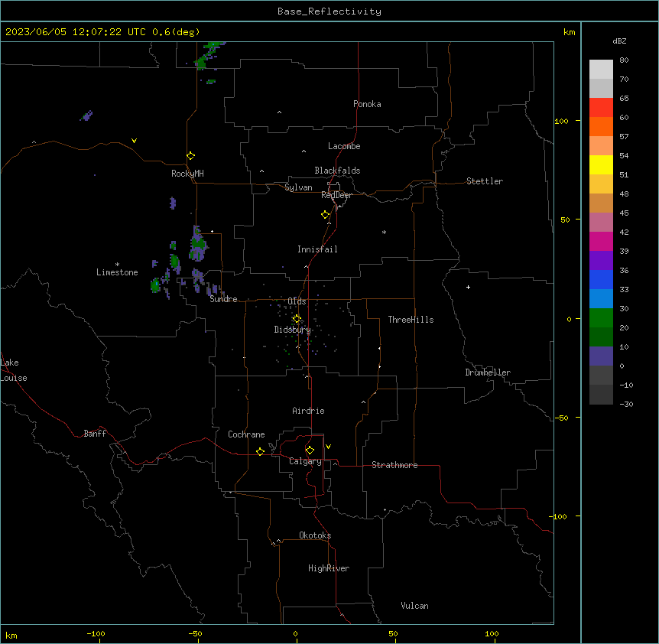Click the -100 tick on the horizontal km axis
Image resolution: width=659 pixels, height=644 pixels.
point(96,634)
